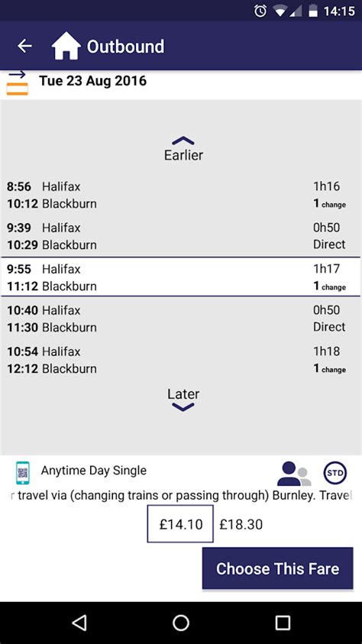Viewport: 362px width, 644px height.
Task: Tap Android back navigation triangle
Action: (x=79, y=623)
